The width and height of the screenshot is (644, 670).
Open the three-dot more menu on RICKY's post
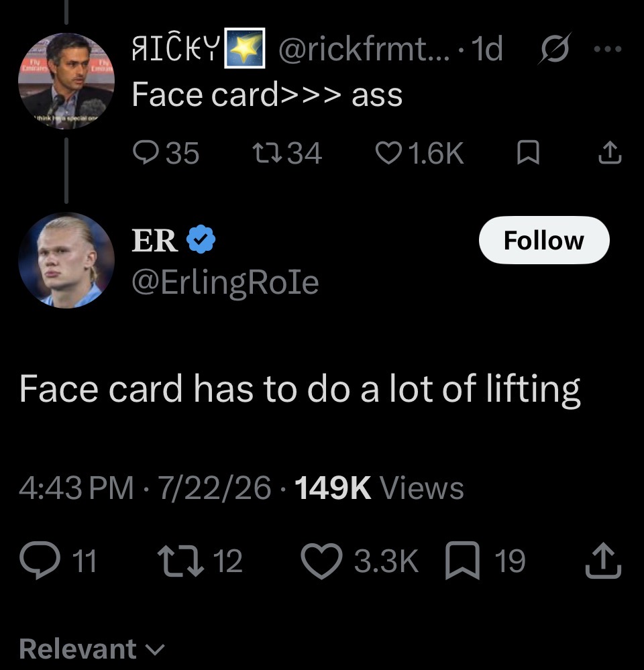tap(608, 49)
